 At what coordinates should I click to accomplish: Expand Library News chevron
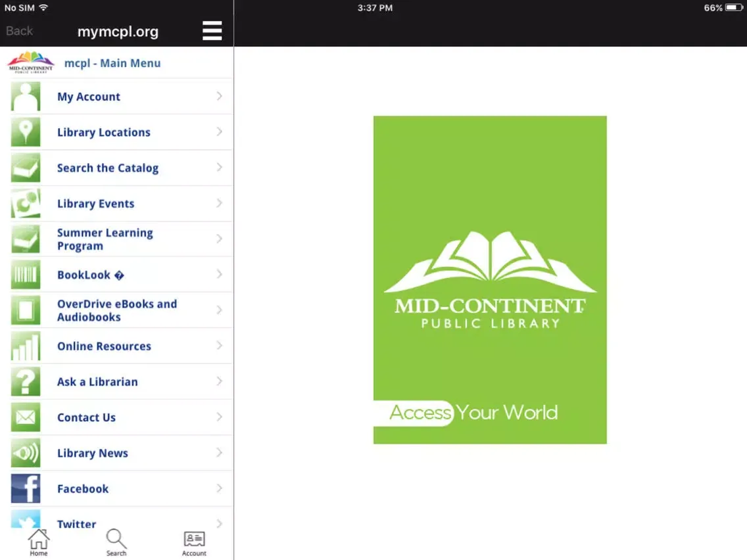pyautogui.click(x=219, y=452)
